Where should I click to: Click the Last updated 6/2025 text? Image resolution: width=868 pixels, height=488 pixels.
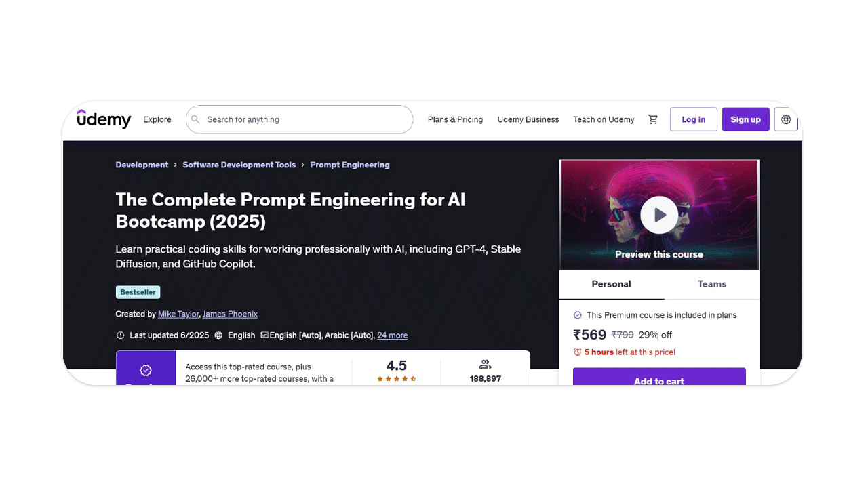click(170, 335)
